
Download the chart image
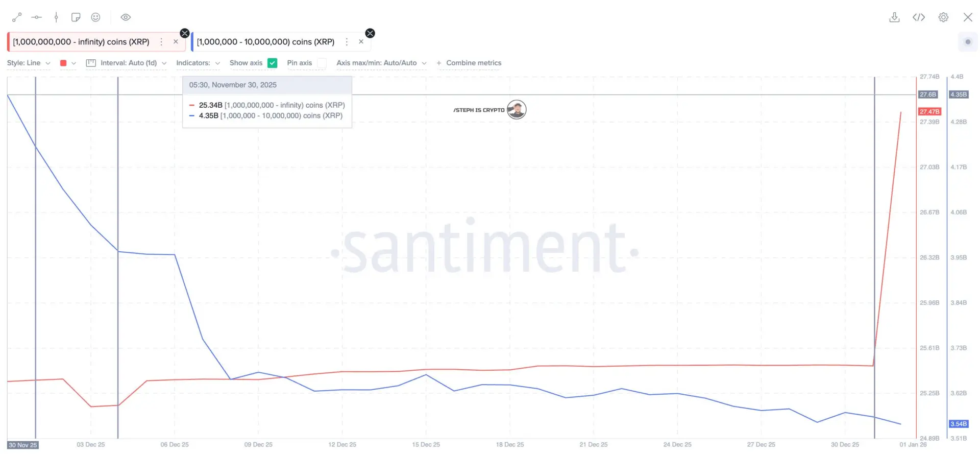894,17
